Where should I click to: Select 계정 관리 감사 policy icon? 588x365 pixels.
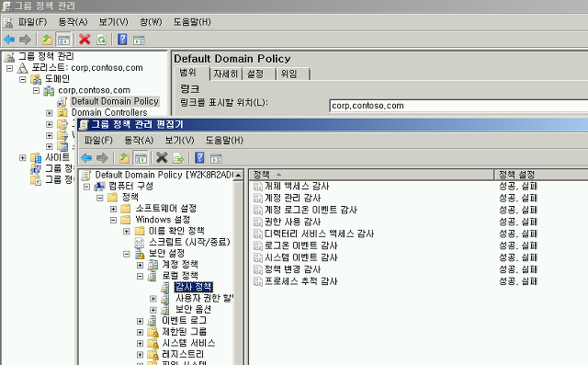coord(257,198)
